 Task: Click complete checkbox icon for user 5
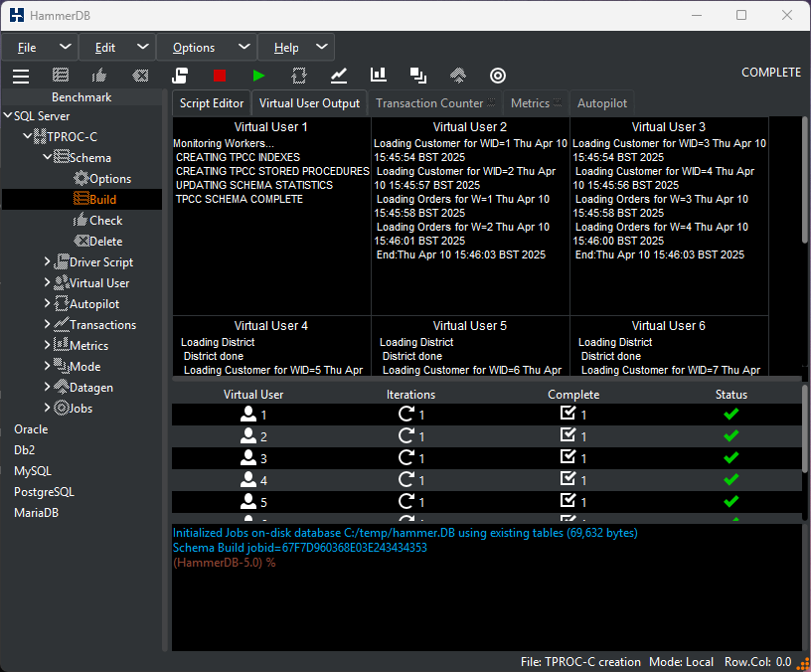pos(568,500)
